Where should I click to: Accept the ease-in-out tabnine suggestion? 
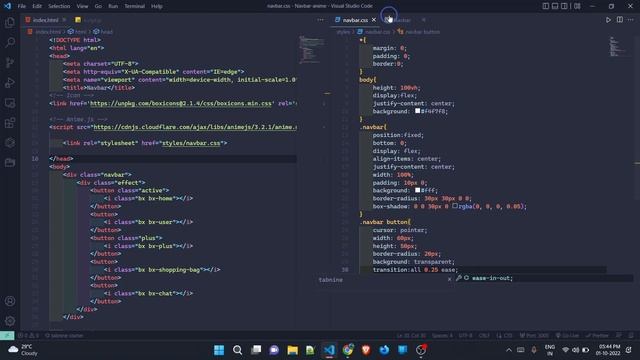492,278
